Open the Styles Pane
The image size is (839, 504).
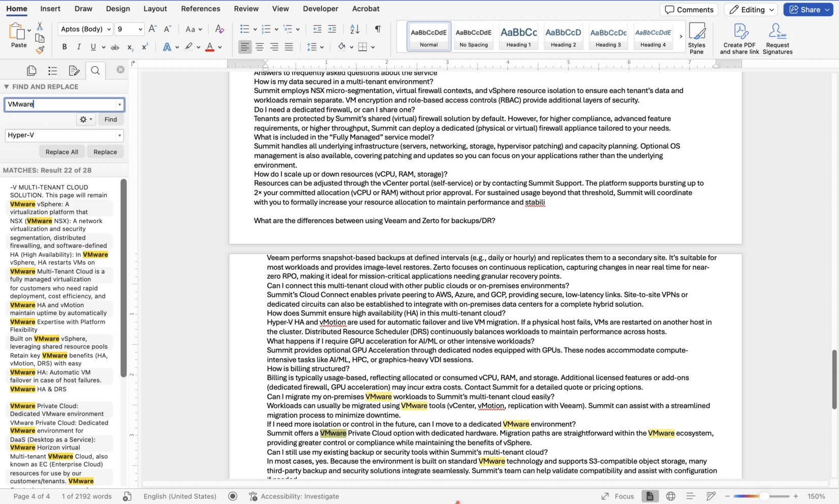[x=697, y=38]
